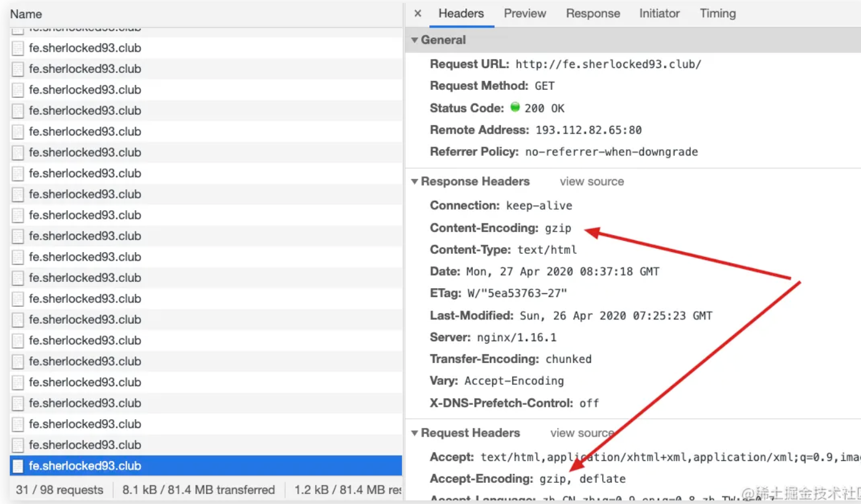
Task: Click the Remote Address value 193.112.82.65:80
Action: pyautogui.click(x=588, y=130)
